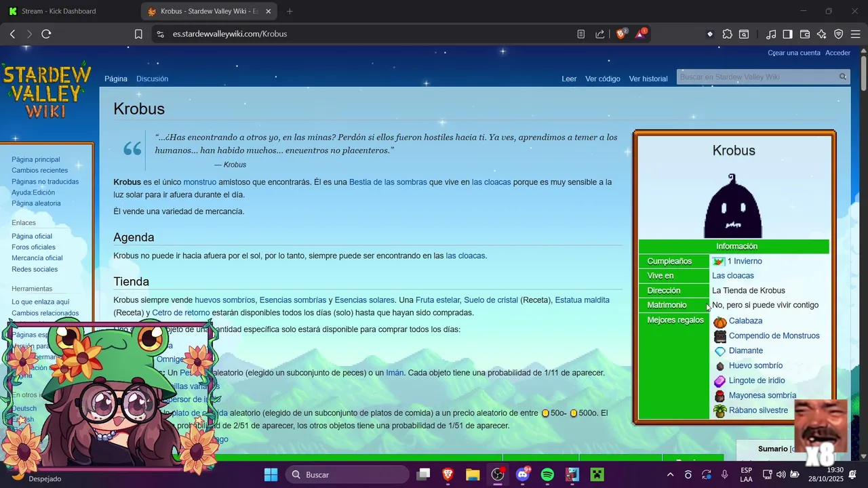Open the Ver código tab
Image resolution: width=868 pixels, height=488 pixels.
603,79
